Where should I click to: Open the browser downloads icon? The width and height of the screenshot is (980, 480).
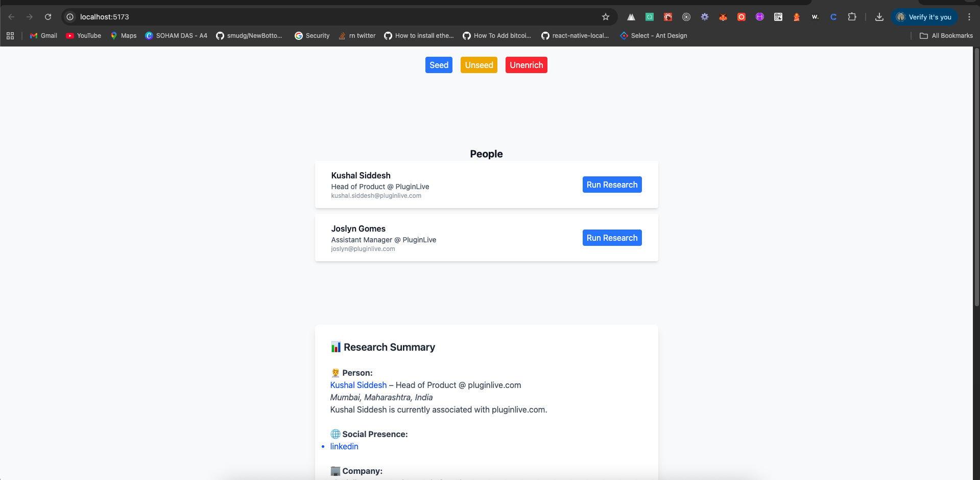(879, 17)
